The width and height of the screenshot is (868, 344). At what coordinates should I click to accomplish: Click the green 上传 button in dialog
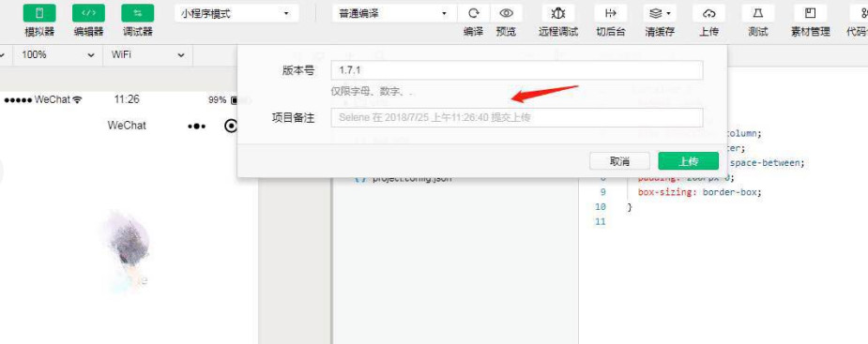[688, 161]
